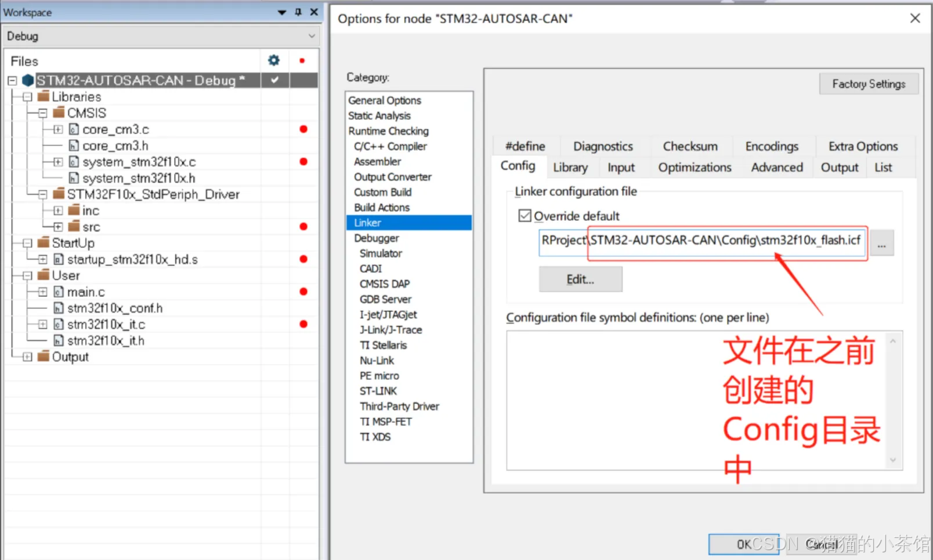Switch to the Diagnostics tab

click(x=603, y=146)
